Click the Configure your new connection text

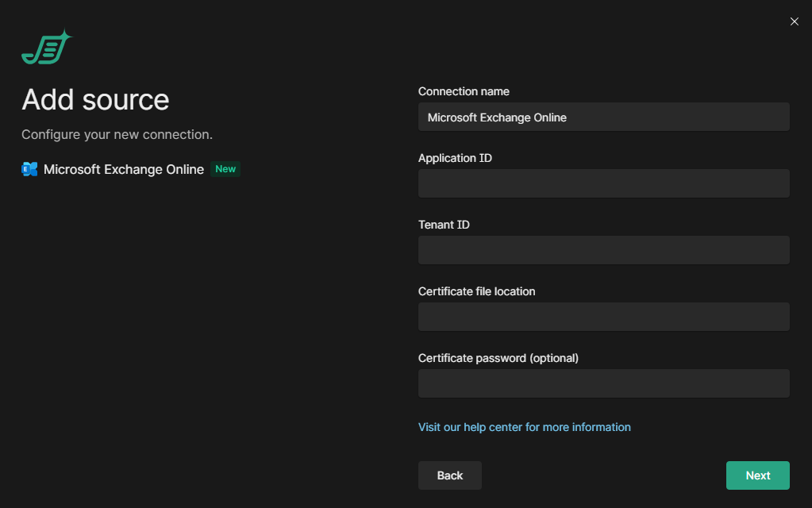(117, 135)
